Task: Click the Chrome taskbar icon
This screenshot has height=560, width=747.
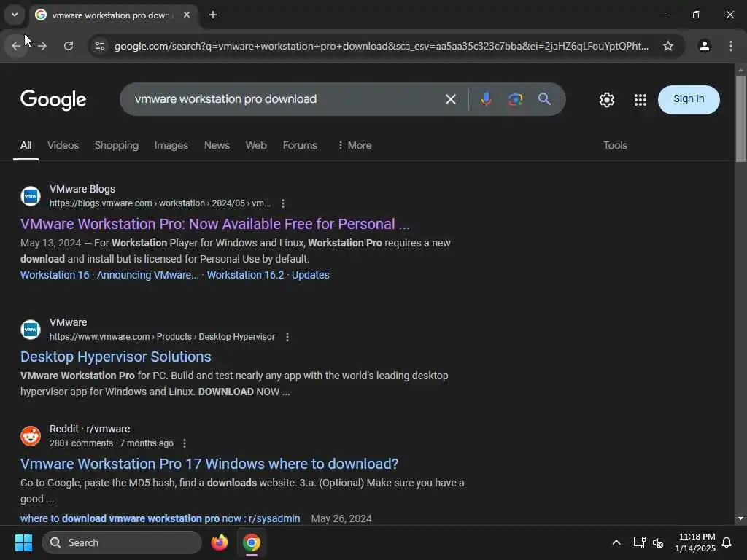Action: pos(252,542)
